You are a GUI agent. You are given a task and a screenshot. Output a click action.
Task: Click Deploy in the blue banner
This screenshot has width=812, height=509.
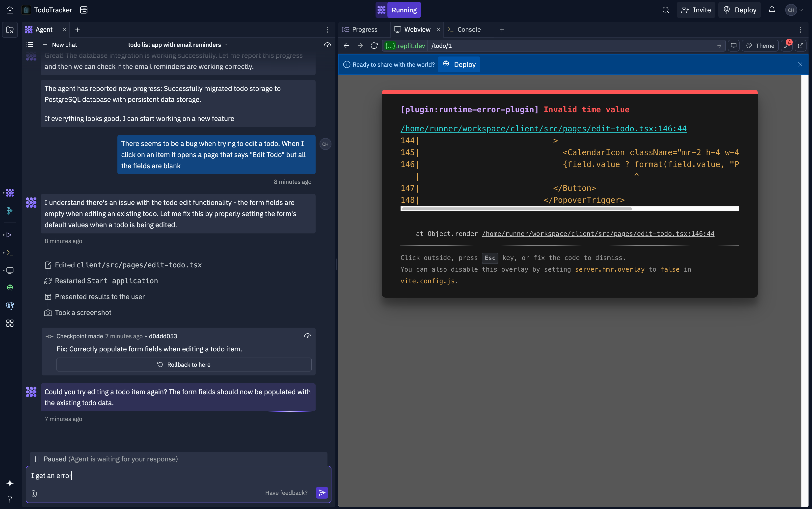tap(459, 64)
